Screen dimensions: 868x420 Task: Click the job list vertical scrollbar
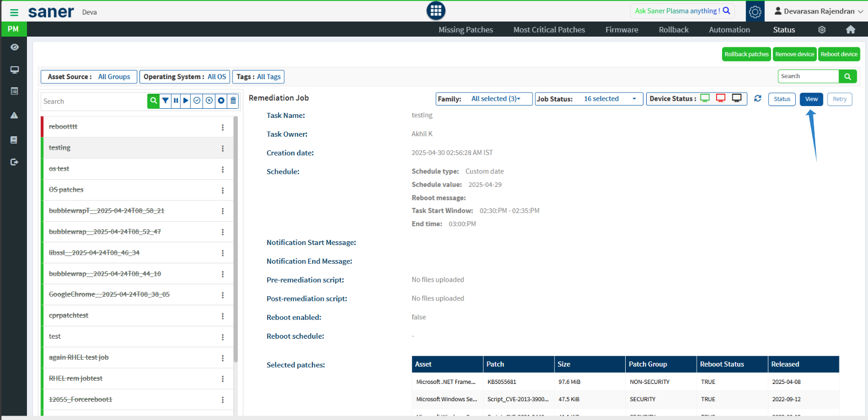point(235,239)
